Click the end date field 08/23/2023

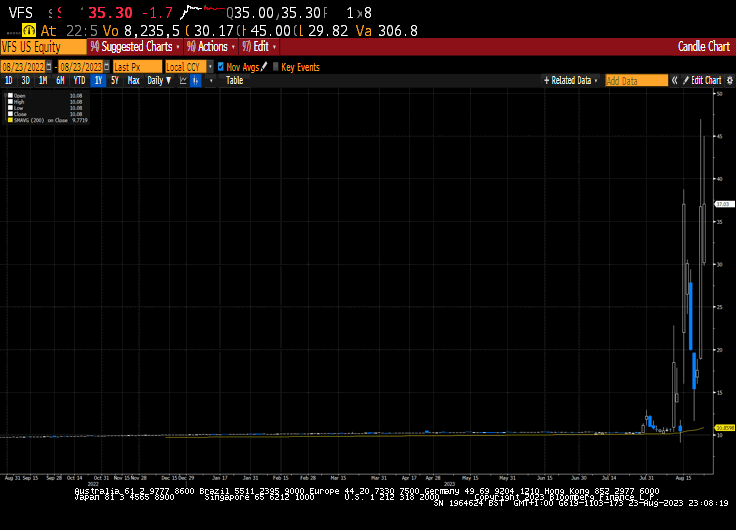(x=81, y=67)
